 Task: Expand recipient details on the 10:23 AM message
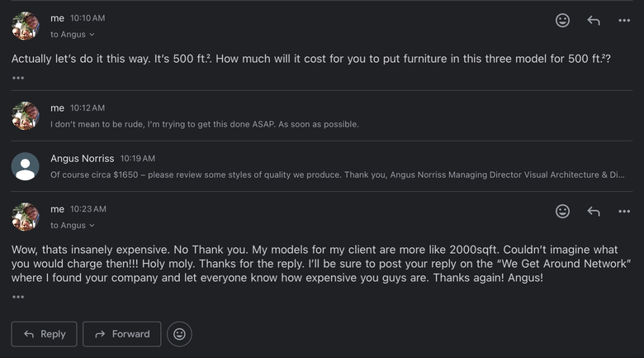(73, 226)
